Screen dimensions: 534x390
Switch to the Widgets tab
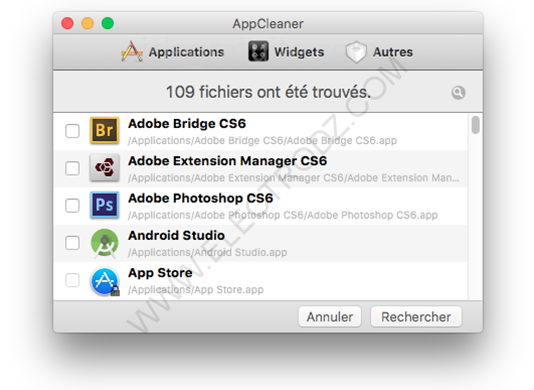pyautogui.click(x=286, y=52)
